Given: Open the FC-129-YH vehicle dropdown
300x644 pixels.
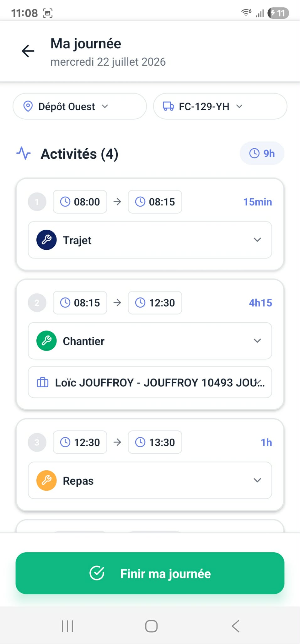Looking at the screenshot, I should click(220, 106).
